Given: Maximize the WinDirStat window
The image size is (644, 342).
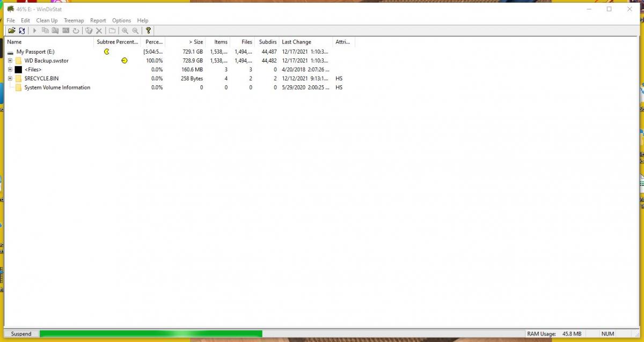Looking at the screenshot, I should [x=609, y=9].
